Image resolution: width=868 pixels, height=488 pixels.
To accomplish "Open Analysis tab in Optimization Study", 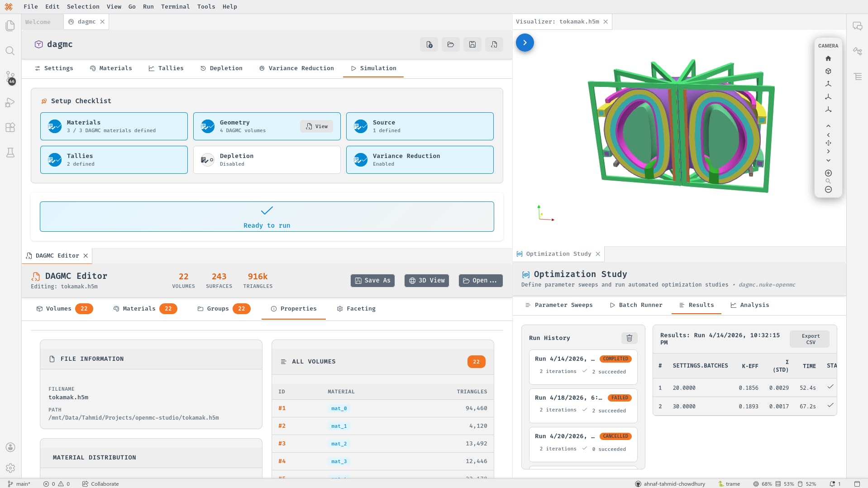I will (x=750, y=305).
